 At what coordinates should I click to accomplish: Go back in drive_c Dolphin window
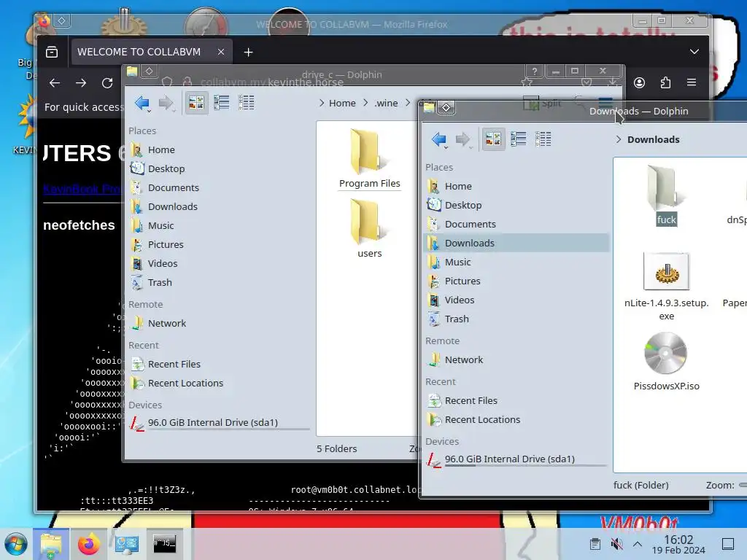pos(142,103)
